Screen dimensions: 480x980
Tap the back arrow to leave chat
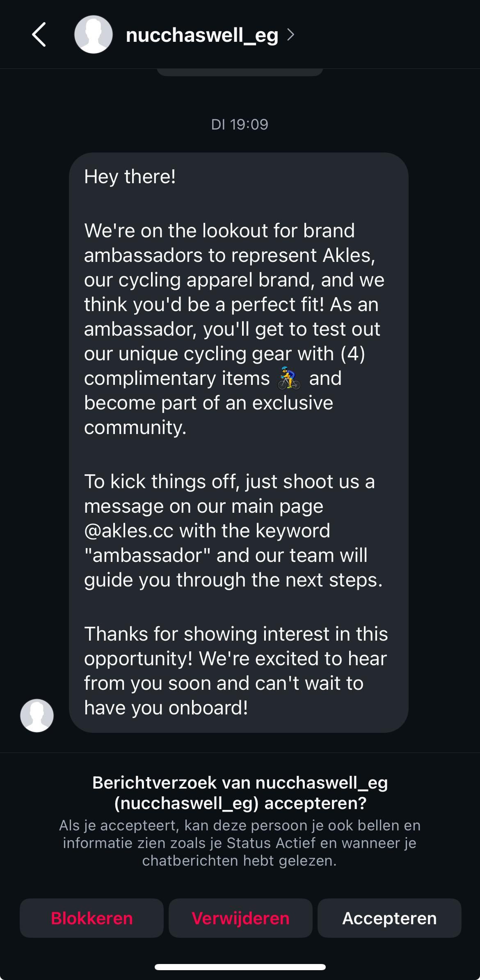pos(39,35)
